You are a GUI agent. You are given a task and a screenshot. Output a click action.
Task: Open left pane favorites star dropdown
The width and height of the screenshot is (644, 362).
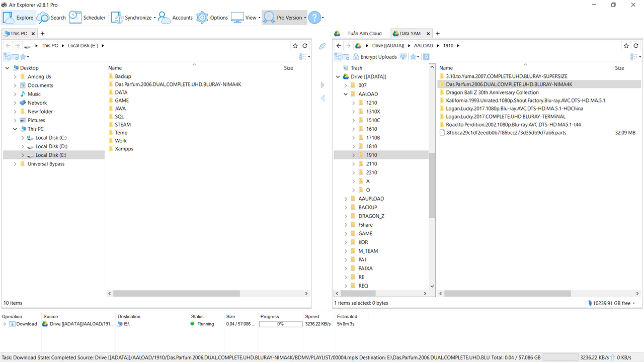(x=24, y=57)
